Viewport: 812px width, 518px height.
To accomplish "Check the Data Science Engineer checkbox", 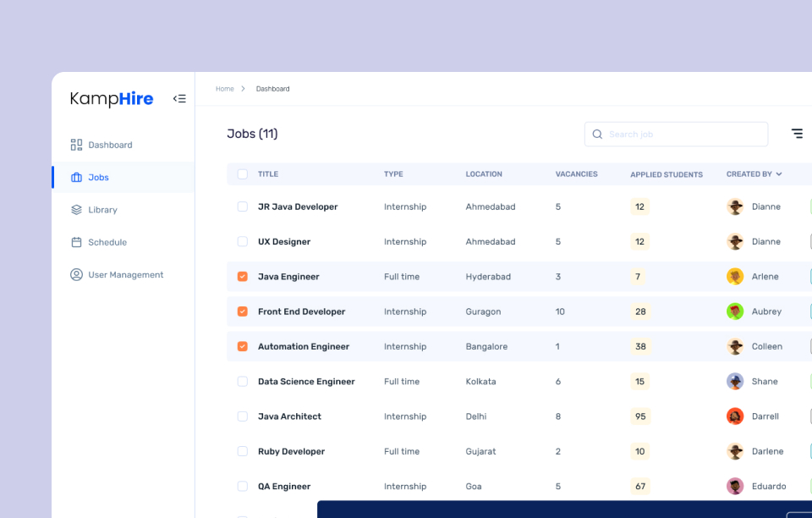I will coord(243,381).
